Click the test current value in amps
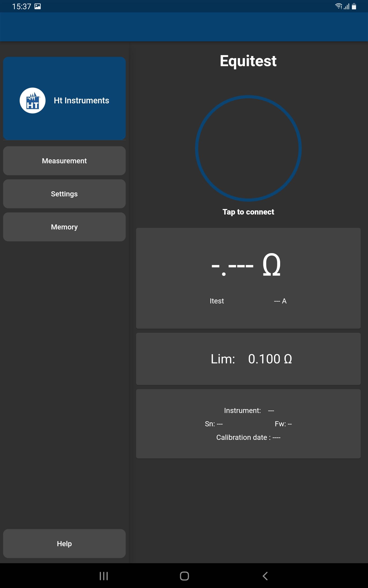Viewport: 368px width, 588px height. [x=280, y=301]
